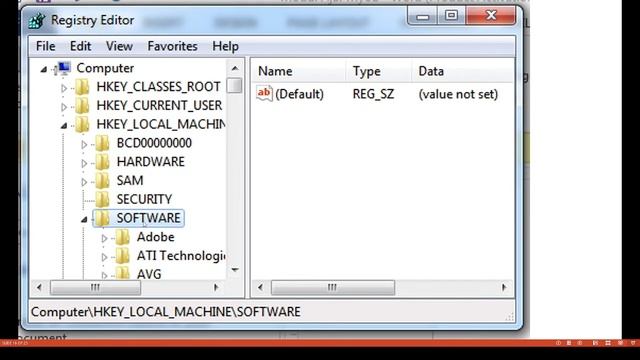Click the BCD00000000 folder icon
This screenshot has height=360, width=640.
point(102,143)
